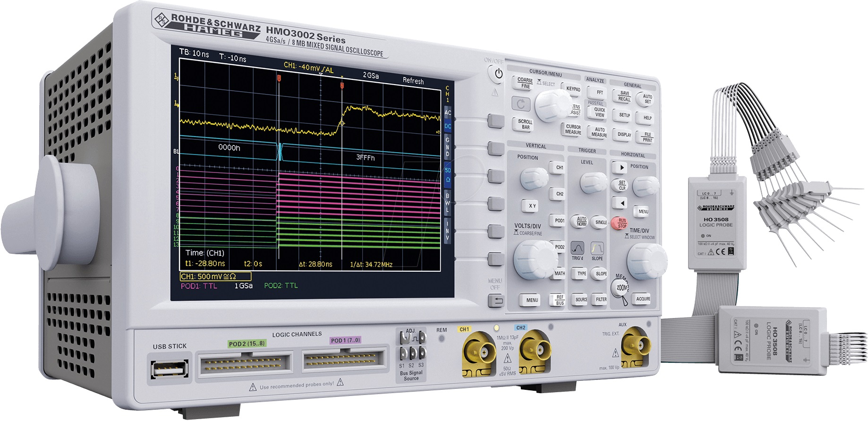
Task: Click the warning triangle below power button
Action: click(x=495, y=93)
